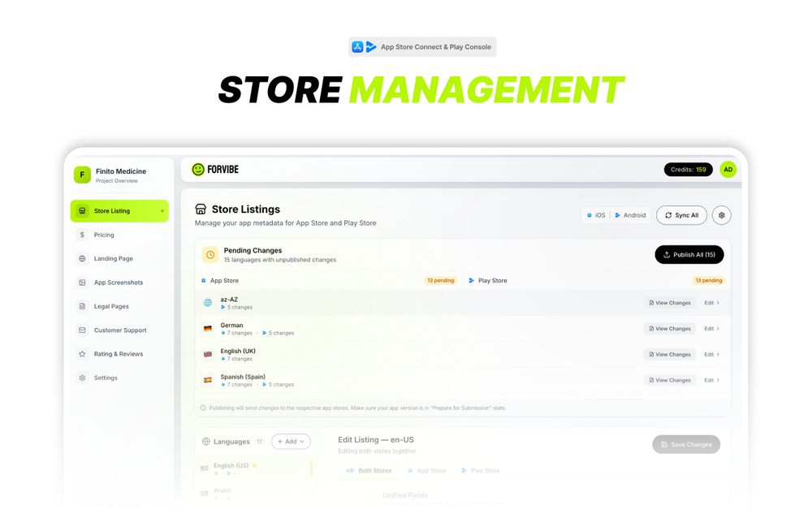Open the Edit dropdown for German listing
Image resolution: width=812 pixels, height=514 pixels.
point(710,328)
